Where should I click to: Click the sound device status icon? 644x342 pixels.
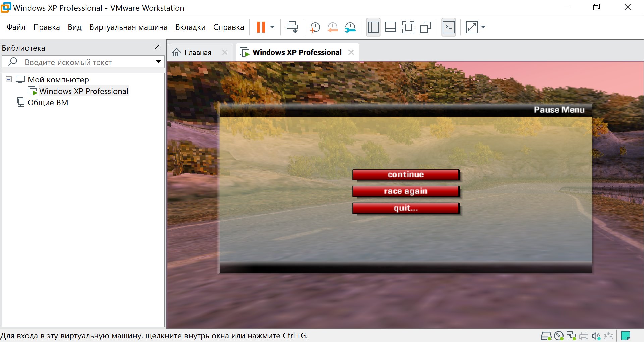[596, 335]
